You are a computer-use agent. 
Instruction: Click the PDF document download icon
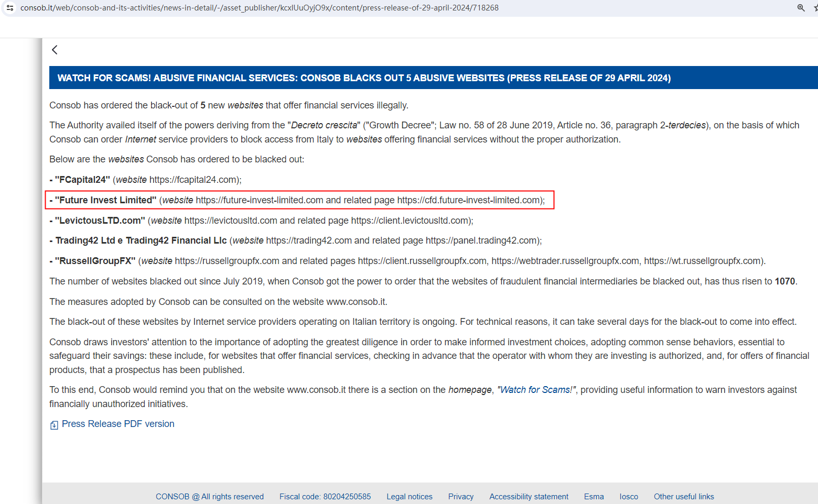tap(54, 425)
